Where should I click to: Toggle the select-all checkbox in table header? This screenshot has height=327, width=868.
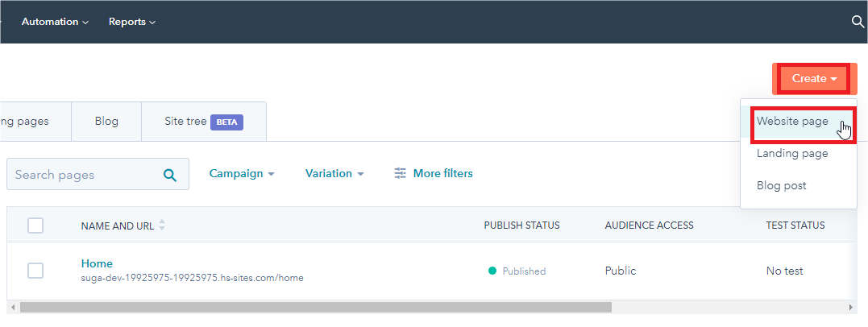[35, 226]
